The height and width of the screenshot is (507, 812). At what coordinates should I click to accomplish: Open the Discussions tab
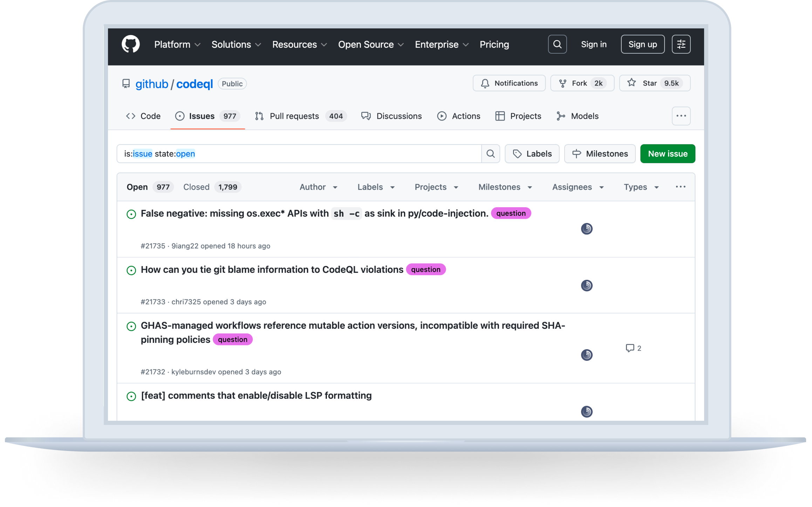[391, 116]
